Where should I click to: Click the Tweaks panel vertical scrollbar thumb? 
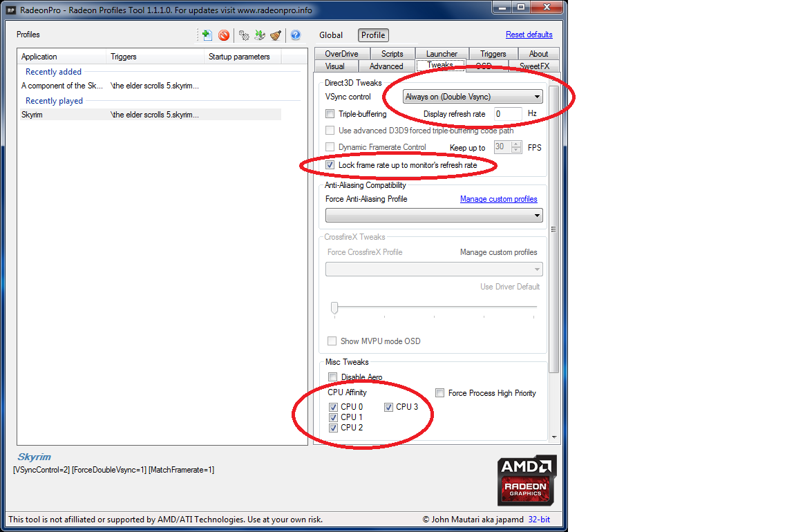[x=554, y=229]
